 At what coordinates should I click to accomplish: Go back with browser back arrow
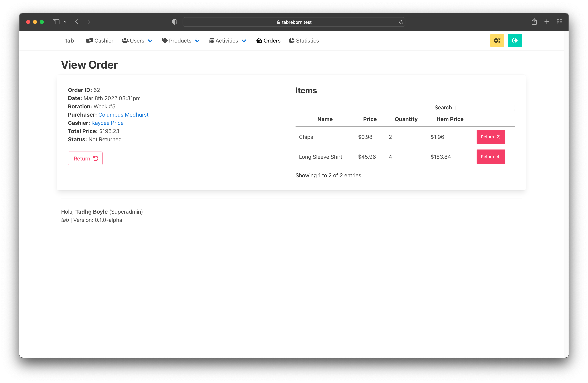(77, 22)
